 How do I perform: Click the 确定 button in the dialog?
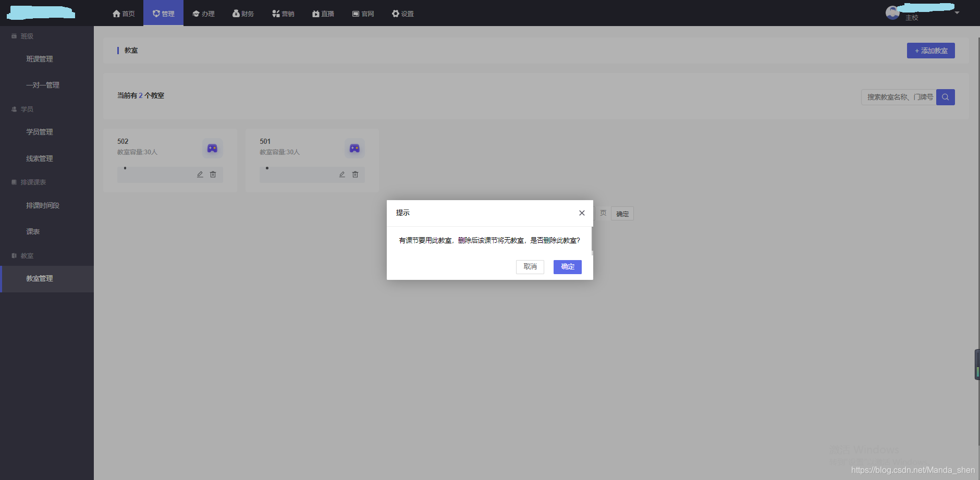coord(567,267)
